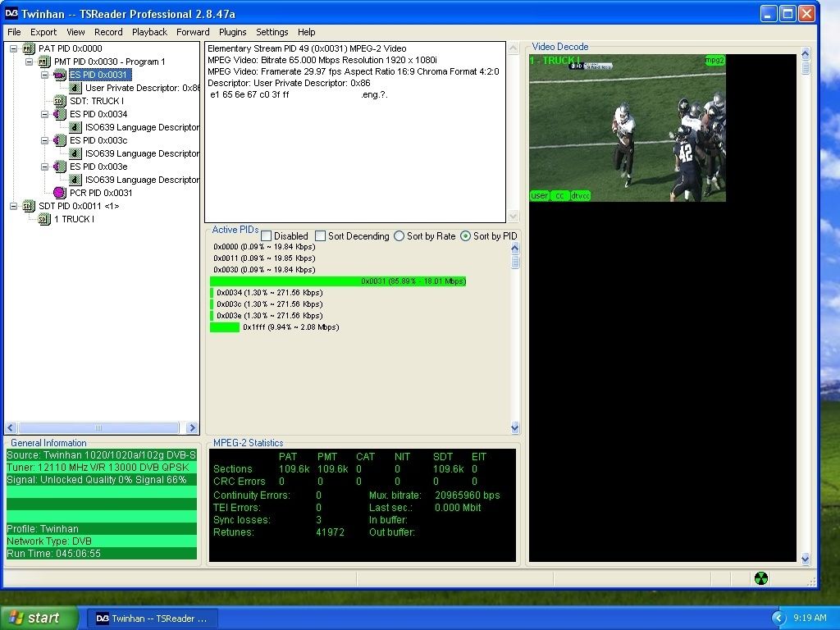This screenshot has width=840, height=630.
Task: Click the PAT PID 0x0000 table icon
Action: click(x=29, y=48)
